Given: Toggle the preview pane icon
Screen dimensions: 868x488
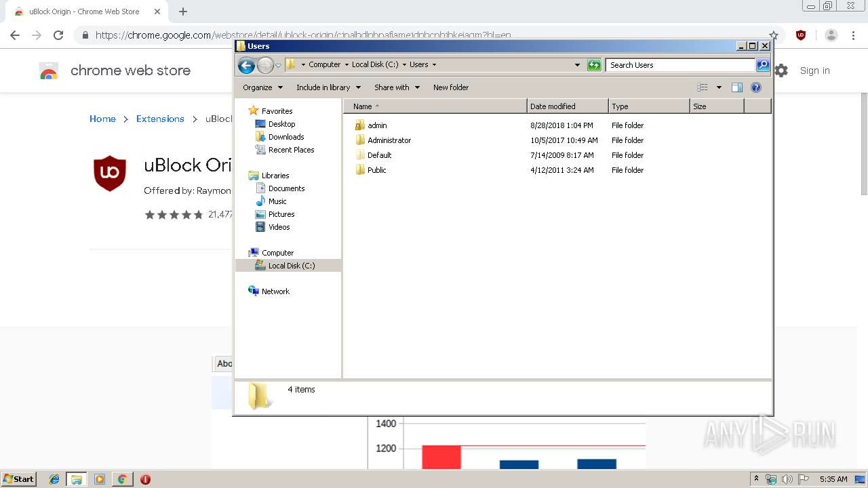Looking at the screenshot, I should point(737,87).
